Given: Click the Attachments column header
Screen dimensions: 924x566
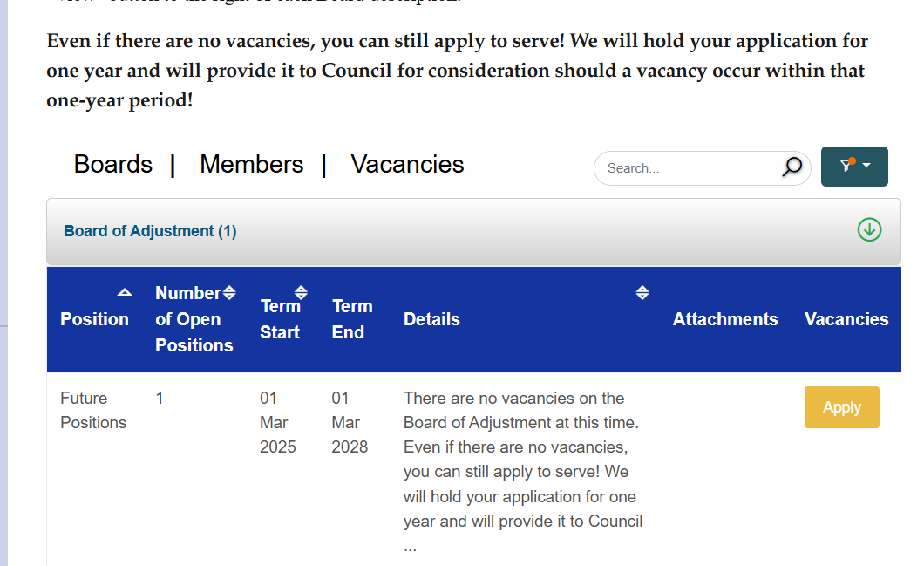Looking at the screenshot, I should 725,319.
